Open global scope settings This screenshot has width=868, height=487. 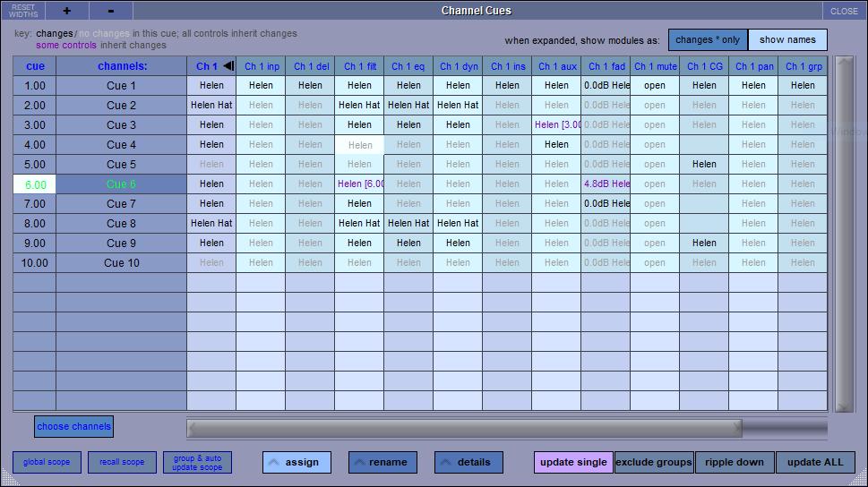click(x=47, y=462)
